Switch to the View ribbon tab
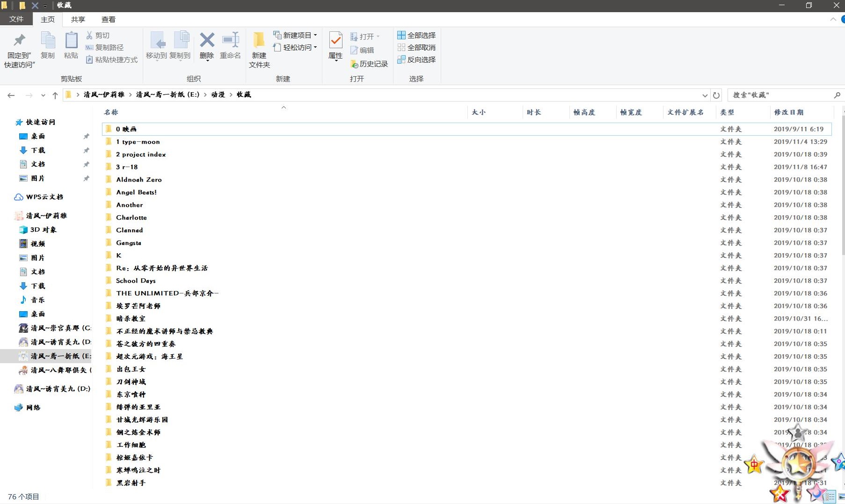Viewport: 845px width, 504px height. coord(109,19)
